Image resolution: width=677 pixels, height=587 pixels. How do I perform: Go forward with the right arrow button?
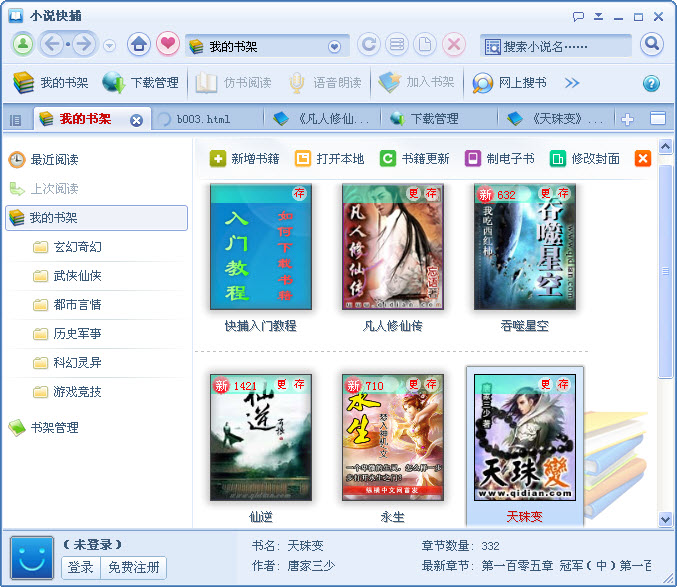tap(83, 44)
